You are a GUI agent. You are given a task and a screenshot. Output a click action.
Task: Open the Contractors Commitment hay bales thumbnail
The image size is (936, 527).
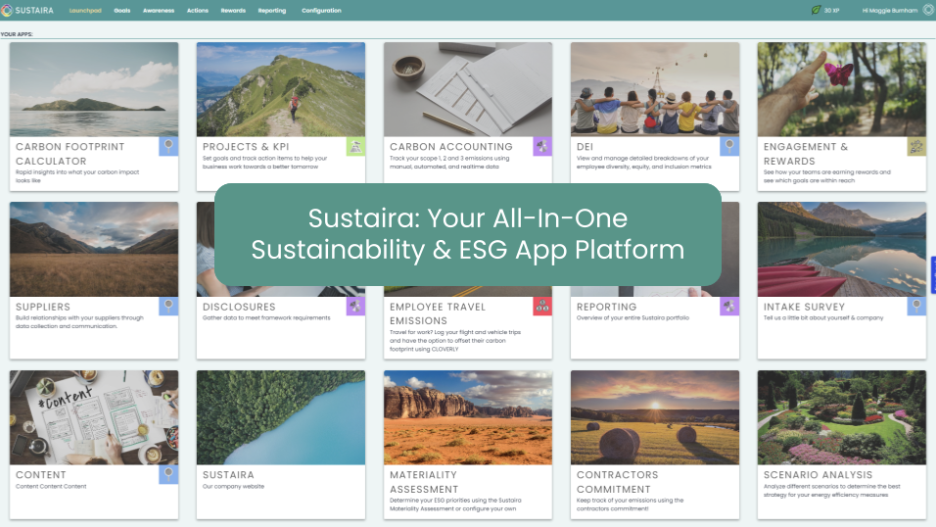coord(655,418)
